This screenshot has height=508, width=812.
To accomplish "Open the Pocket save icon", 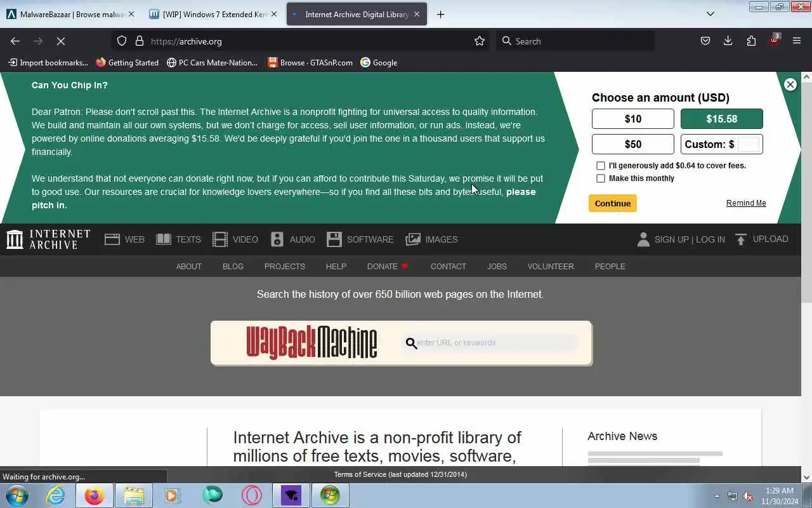I will point(705,41).
